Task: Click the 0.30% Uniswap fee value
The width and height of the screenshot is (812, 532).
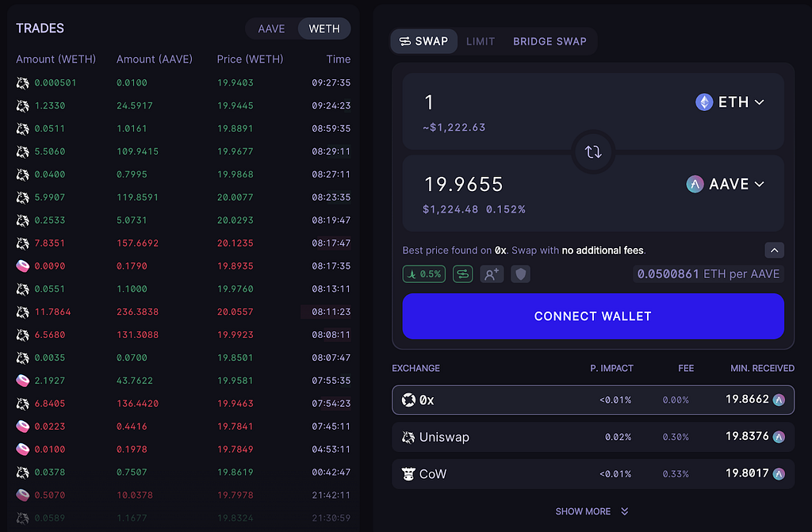Action: 676,437
